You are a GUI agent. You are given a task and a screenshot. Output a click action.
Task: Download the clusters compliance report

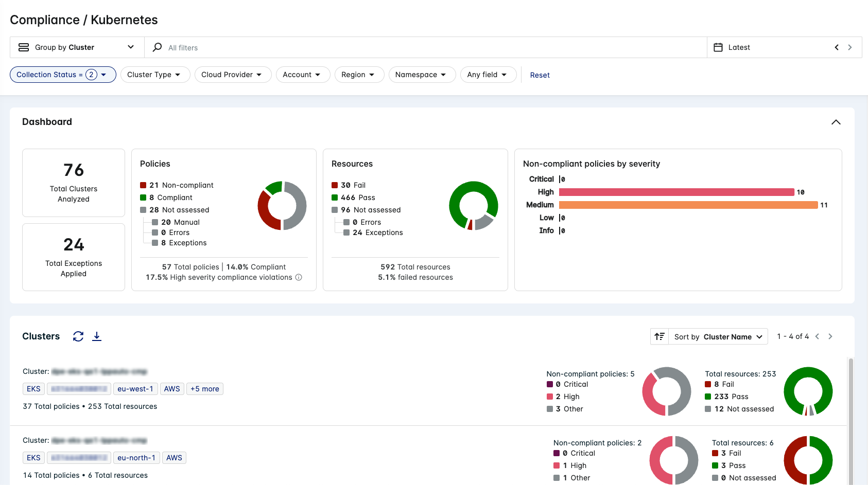point(97,336)
